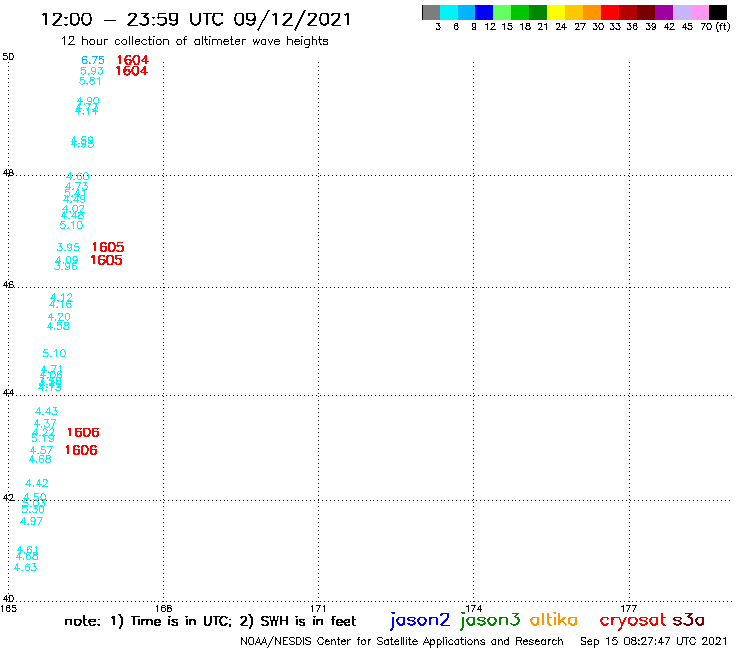Click the 5.93 wave height value
This screenshot has height=650, width=740.
coord(92,71)
